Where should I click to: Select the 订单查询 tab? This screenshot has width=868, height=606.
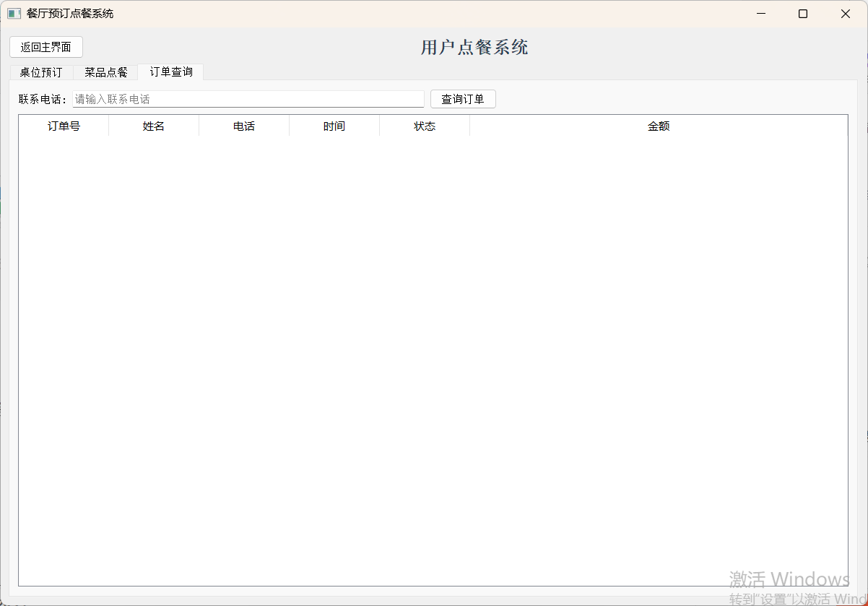pyautogui.click(x=170, y=72)
